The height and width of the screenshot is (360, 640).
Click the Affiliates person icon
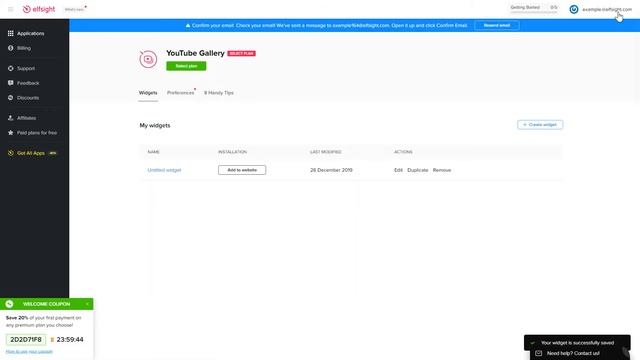pyautogui.click(x=11, y=118)
